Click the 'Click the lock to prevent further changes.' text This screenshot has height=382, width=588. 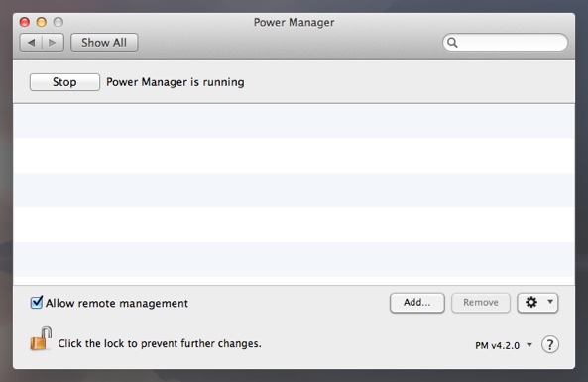coord(160,343)
